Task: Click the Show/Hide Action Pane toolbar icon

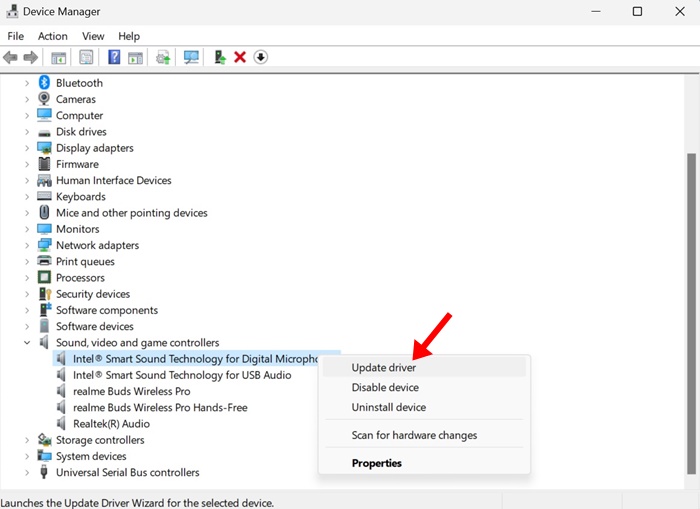Action: (135, 58)
